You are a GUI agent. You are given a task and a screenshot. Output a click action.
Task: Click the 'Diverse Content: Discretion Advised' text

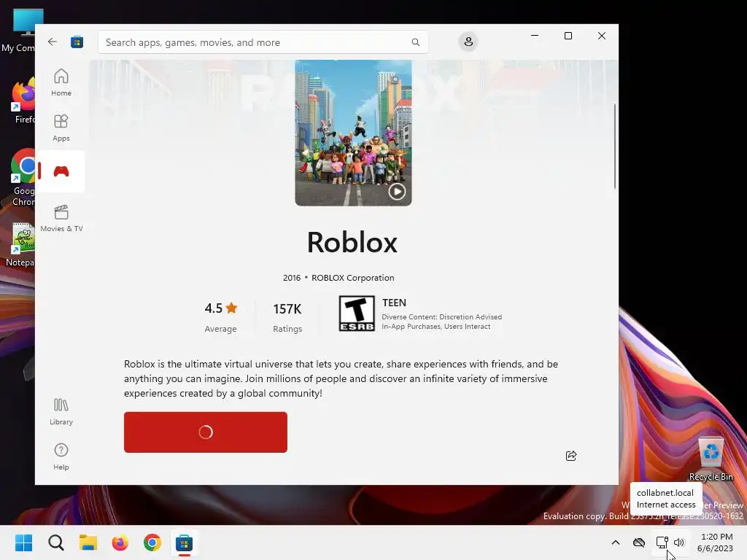tap(441, 317)
